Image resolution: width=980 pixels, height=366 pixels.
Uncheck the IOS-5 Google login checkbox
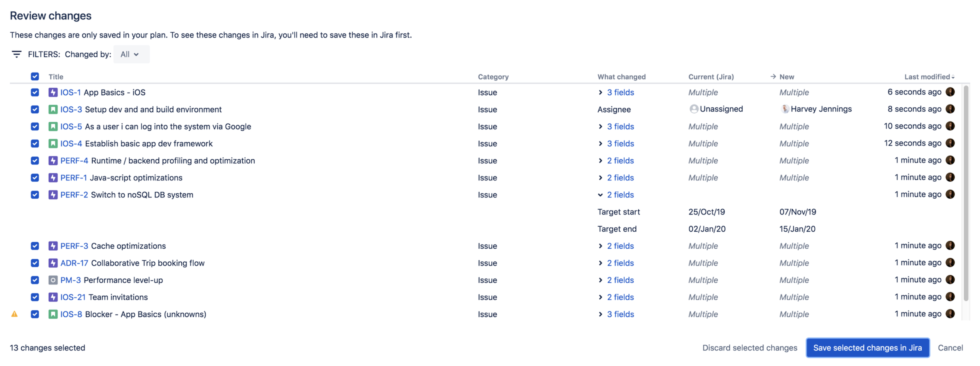35,127
